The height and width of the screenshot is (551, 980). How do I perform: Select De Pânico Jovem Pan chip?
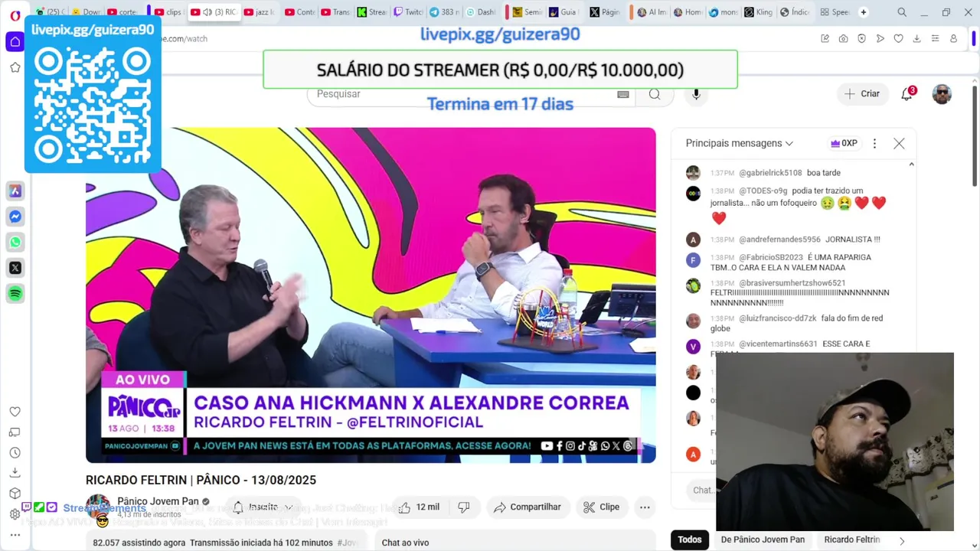click(763, 540)
